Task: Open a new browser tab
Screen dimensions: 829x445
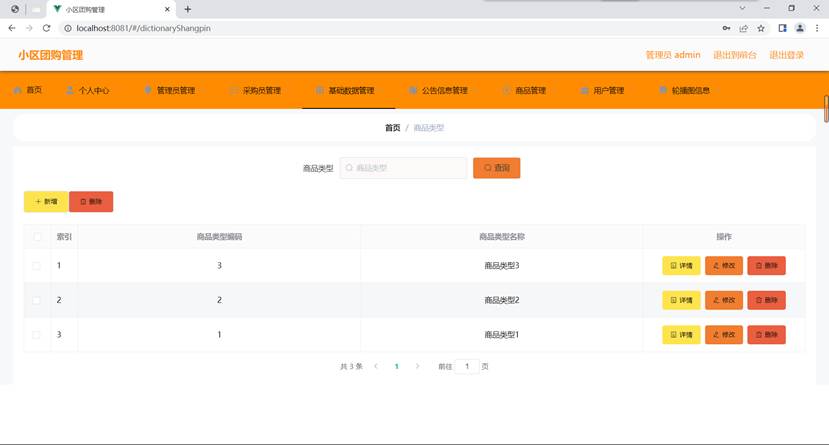Action: pyautogui.click(x=188, y=9)
